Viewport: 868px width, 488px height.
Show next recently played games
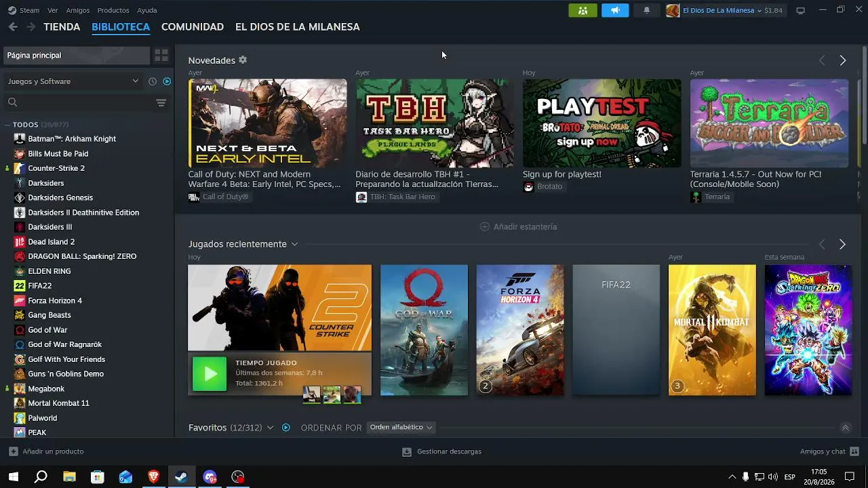point(842,244)
